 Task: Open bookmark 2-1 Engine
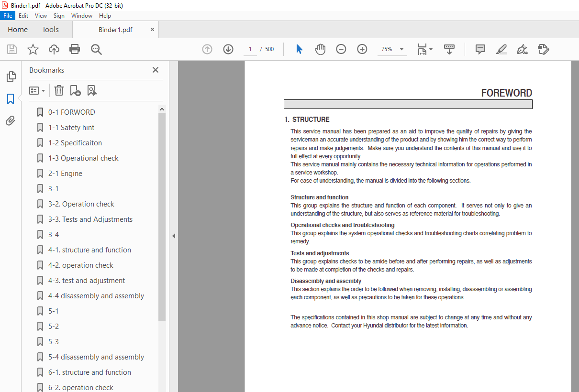pos(65,174)
